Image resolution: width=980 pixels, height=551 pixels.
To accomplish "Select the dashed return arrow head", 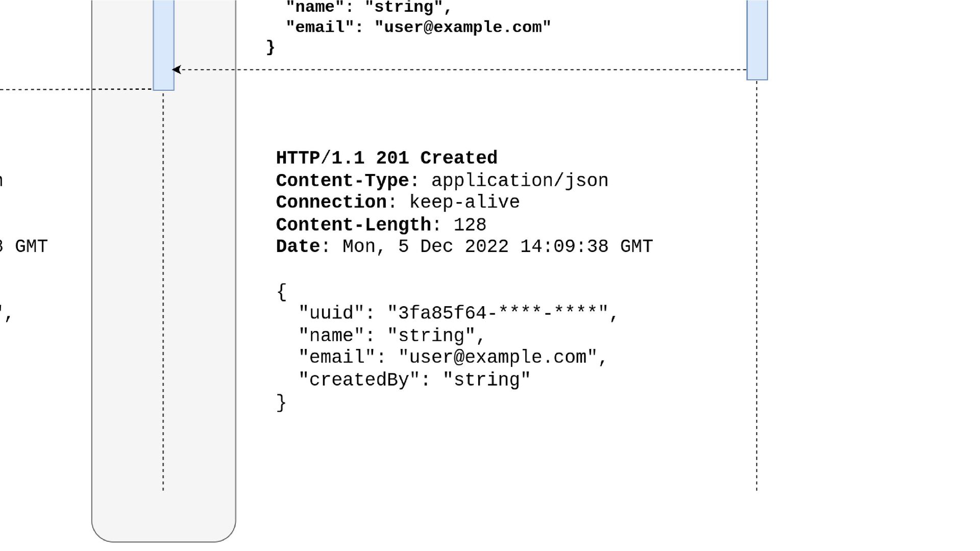I will click(x=177, y=69).
